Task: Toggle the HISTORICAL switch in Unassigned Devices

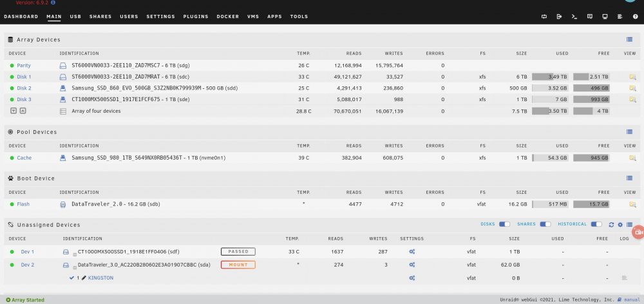Action: pos(596,224)
